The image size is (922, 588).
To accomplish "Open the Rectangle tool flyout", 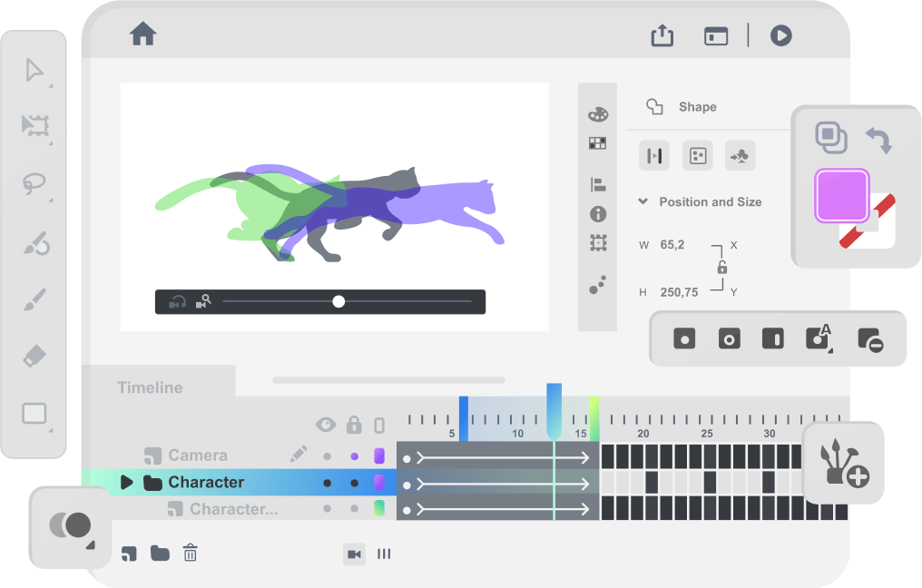I will [x=34, y=415].
